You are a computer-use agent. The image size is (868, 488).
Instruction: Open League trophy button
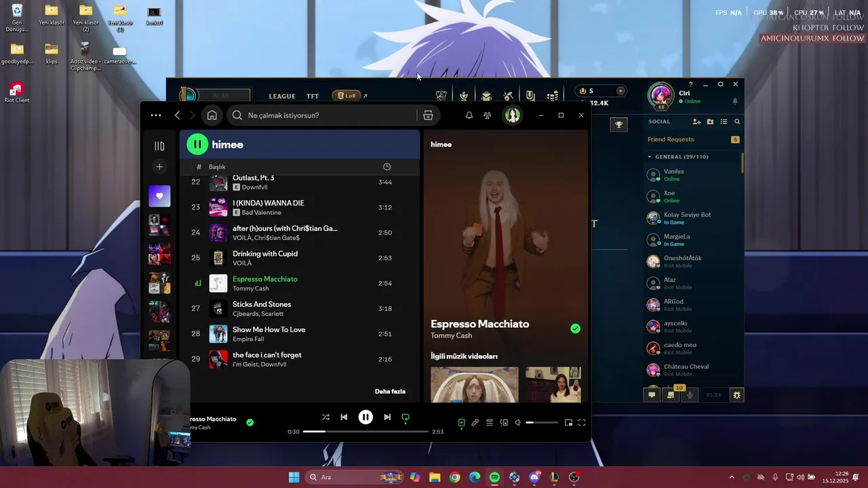tap(618, 125)
